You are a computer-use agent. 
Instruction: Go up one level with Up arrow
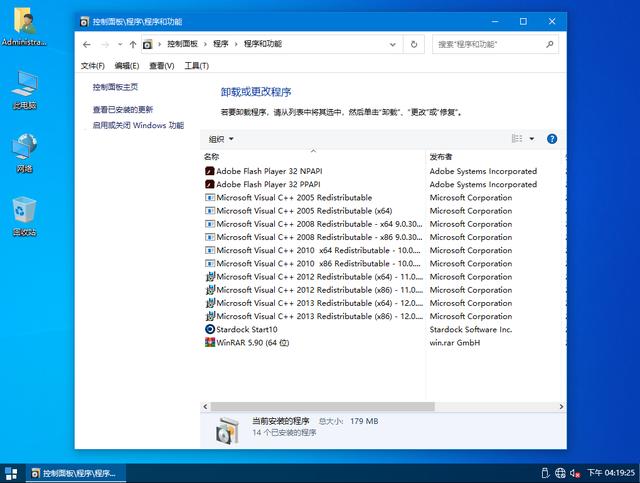pyautogui.click(x=133, y=45)
